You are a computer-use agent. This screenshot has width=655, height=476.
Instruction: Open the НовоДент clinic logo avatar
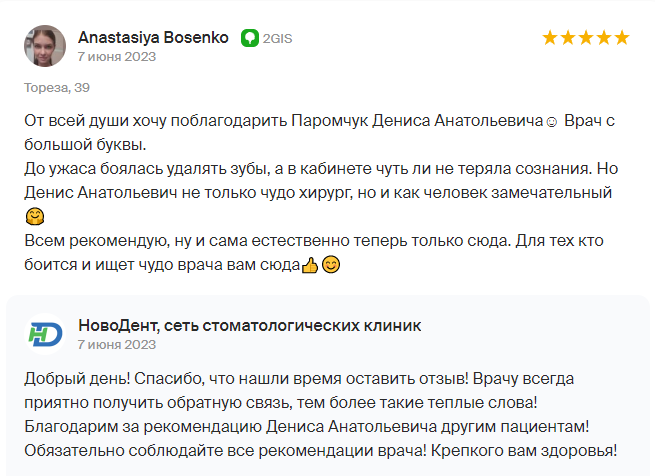[45, 334]
